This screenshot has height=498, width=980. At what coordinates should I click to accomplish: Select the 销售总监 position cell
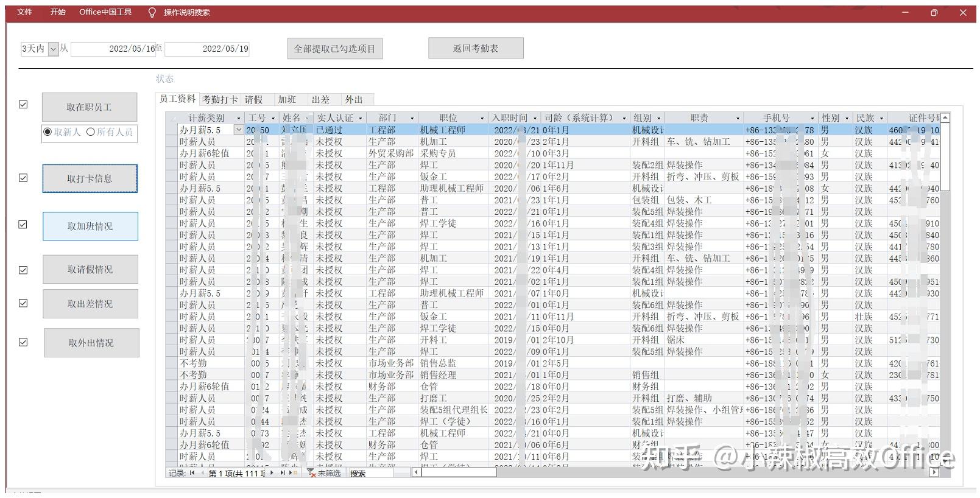click(x=453, y=363)
